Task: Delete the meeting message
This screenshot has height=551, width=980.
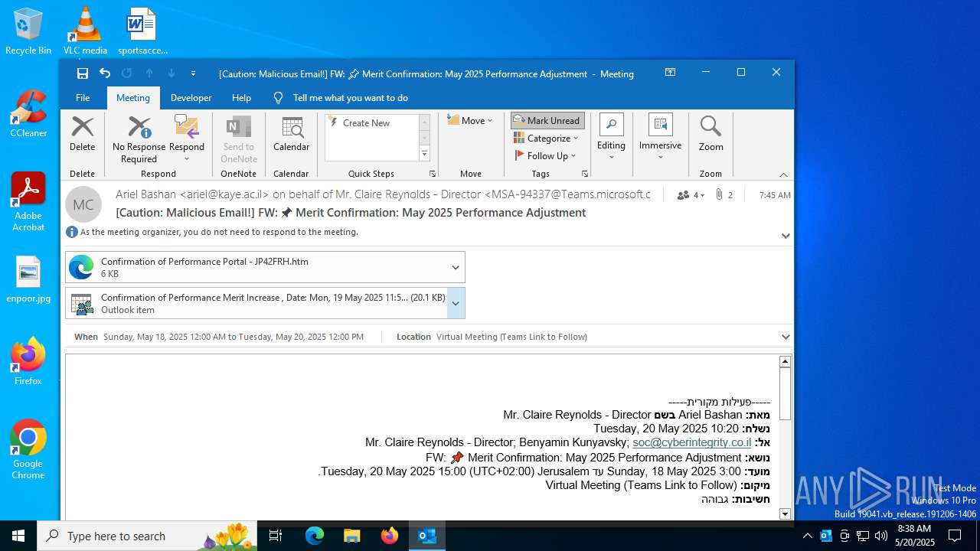Action: [83, 135]
